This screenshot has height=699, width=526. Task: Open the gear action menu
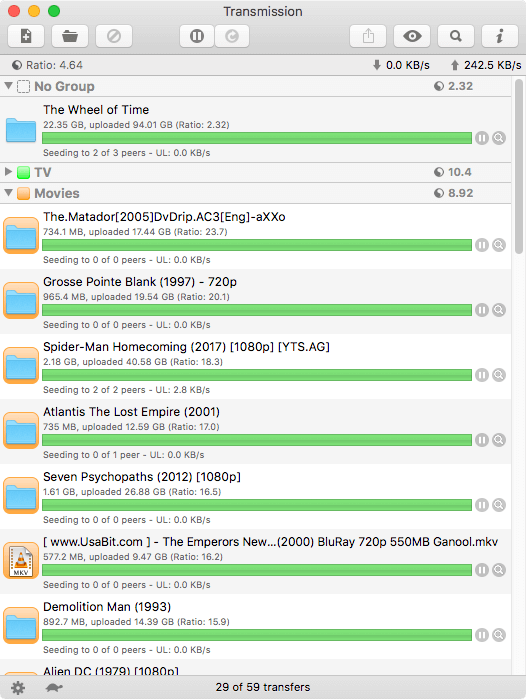click(18, 688)
